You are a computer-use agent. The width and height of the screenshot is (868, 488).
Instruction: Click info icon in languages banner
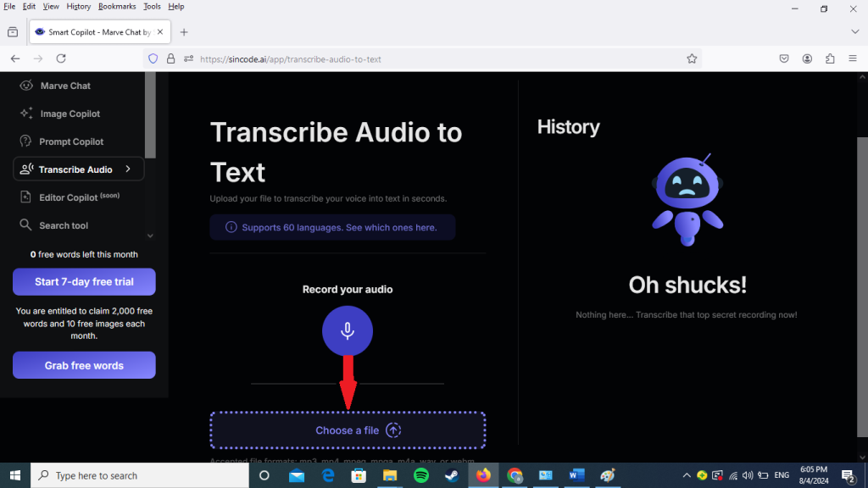click(231, 227)
